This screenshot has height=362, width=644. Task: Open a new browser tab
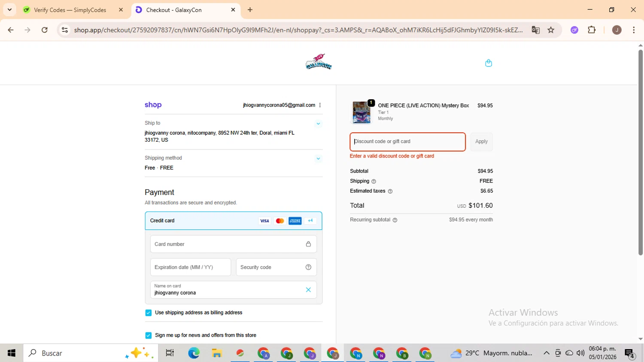pos(250,9)
